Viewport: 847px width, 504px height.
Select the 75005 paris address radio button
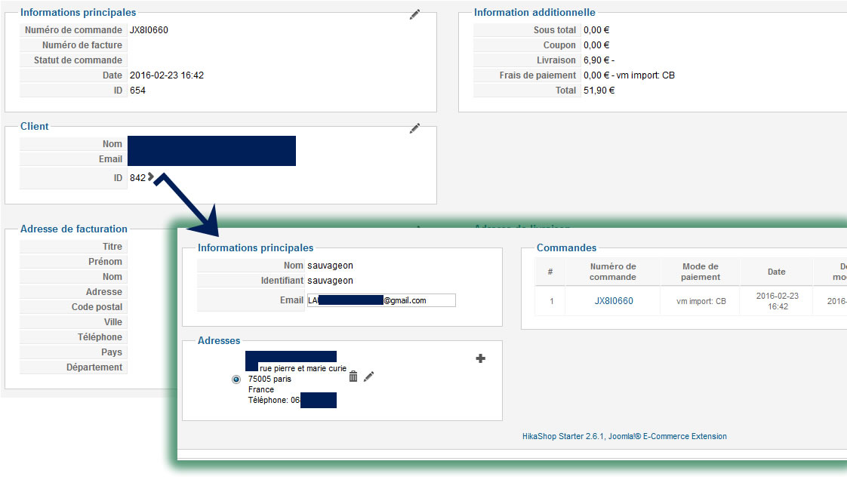click(x=236, y=380)
